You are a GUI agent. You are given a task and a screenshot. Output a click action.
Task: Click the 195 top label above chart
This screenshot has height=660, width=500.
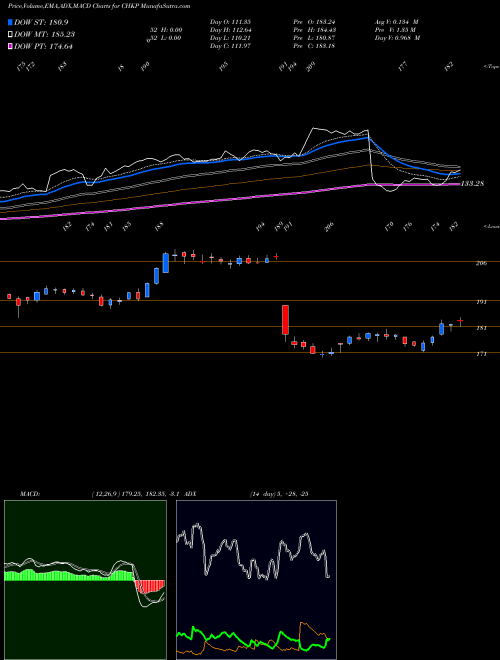coord(223,66)
